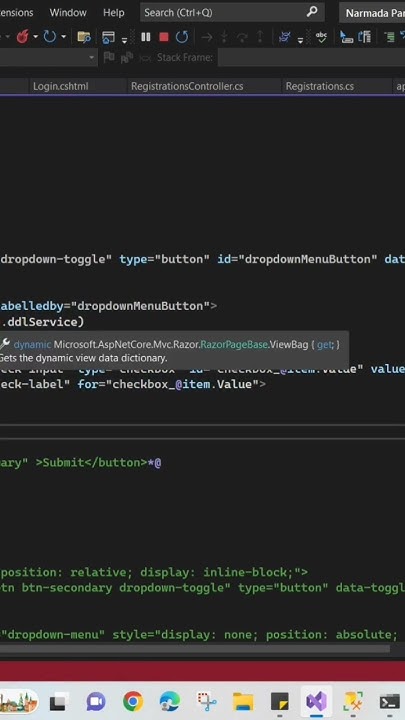Click "checkbox_@item.Value" in the label line
Viewport: 405px width, 720px height.
coord(186,384)
